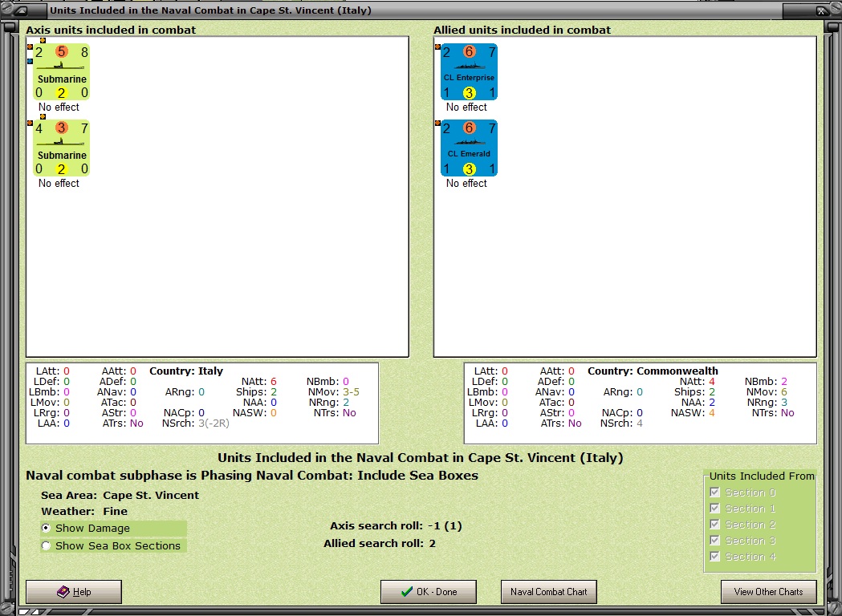Click 'No effect' under CL Emerald
This screenshot has height=616, width=842.
pos(466,184)
